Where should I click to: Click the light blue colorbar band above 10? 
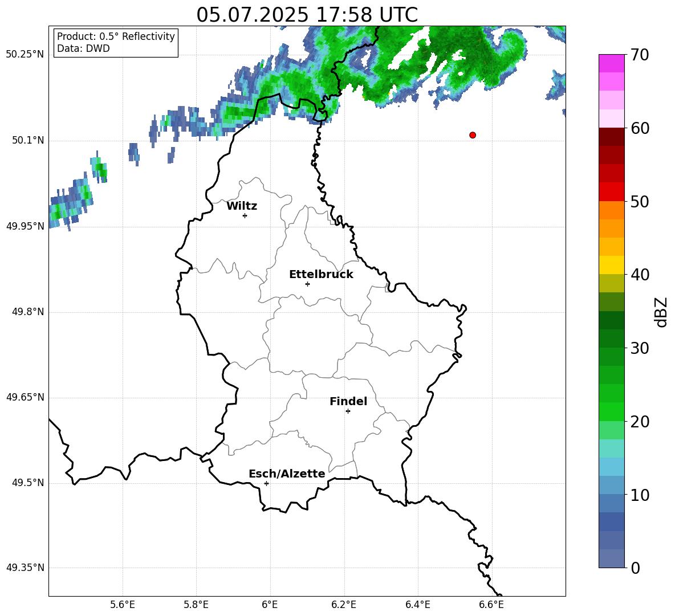click(x=611, y=486)
